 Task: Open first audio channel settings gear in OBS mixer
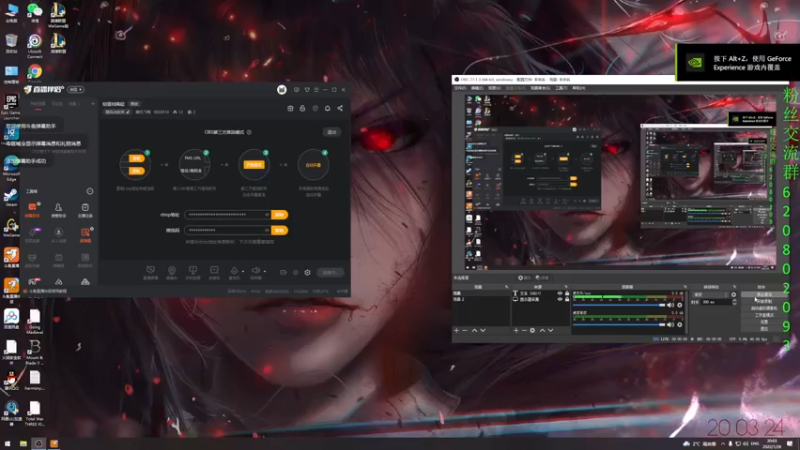[x=680, y=305]
